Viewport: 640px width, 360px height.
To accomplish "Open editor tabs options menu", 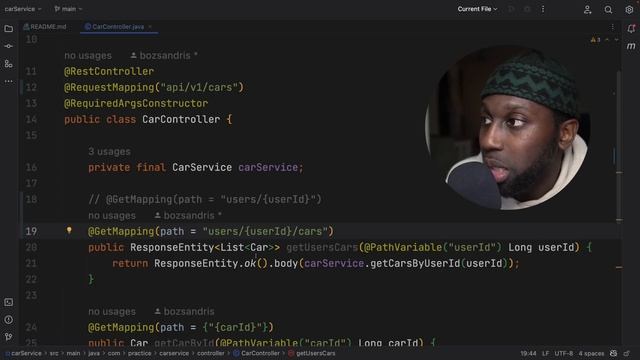I will coord(612,27).
